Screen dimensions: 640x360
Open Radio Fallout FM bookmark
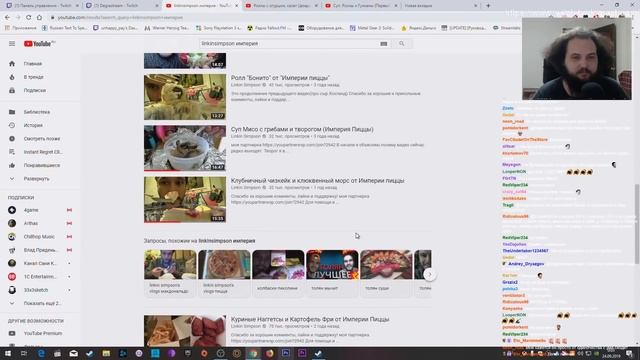click(x=269, y=28)
